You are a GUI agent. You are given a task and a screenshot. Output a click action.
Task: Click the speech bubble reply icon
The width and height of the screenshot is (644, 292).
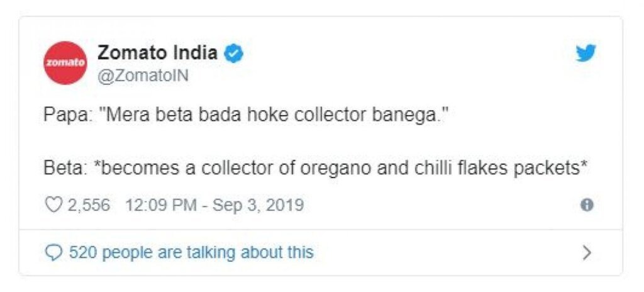(53, 252)
